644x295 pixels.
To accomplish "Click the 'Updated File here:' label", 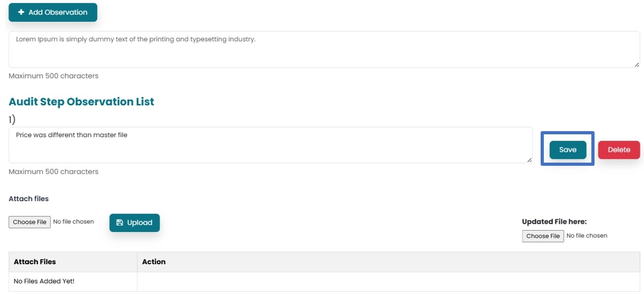I will click(554, 222).
